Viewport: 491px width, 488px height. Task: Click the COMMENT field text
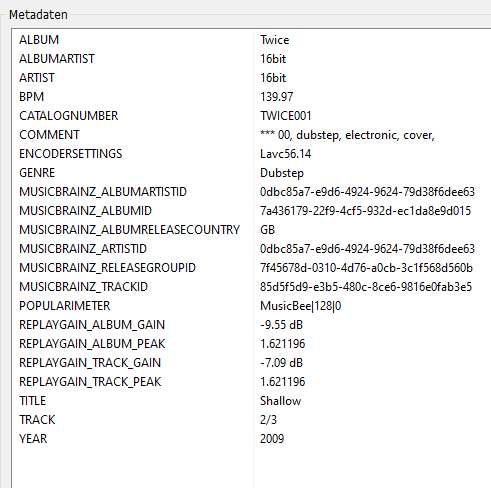pos(347,135)
